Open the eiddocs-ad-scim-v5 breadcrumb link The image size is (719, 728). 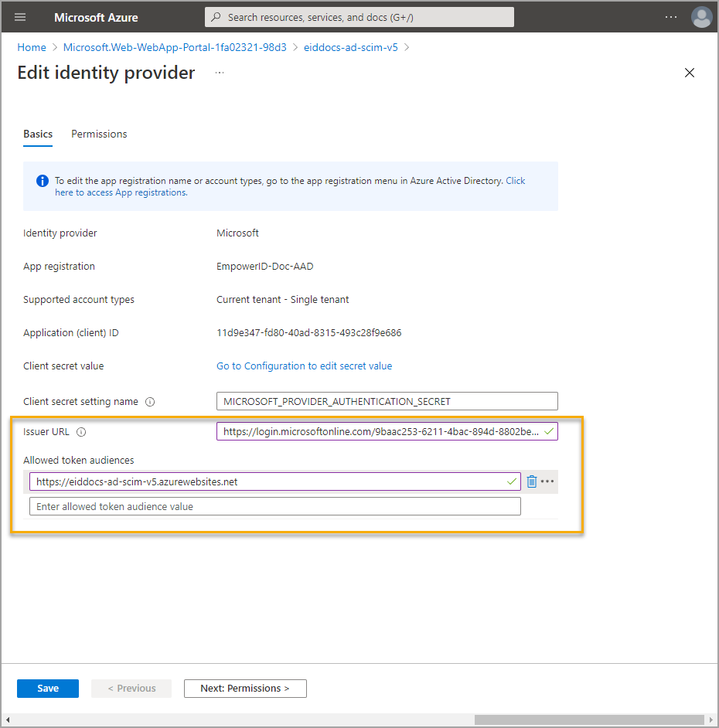(349, 47)
